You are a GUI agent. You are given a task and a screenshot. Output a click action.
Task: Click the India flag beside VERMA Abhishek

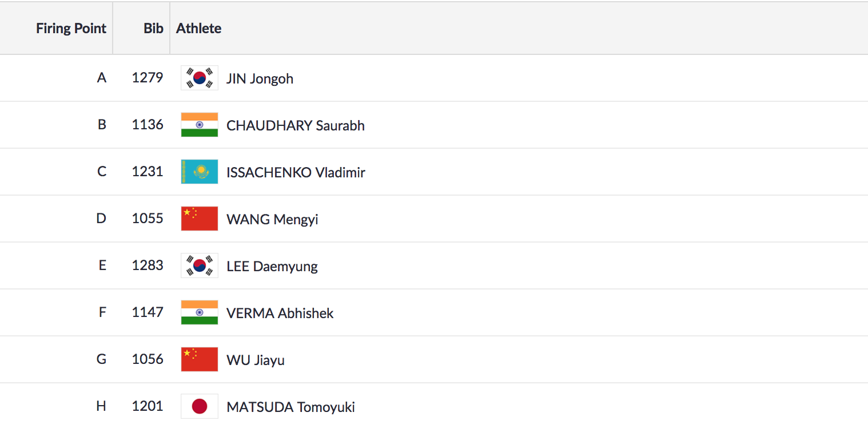[200, 312]
